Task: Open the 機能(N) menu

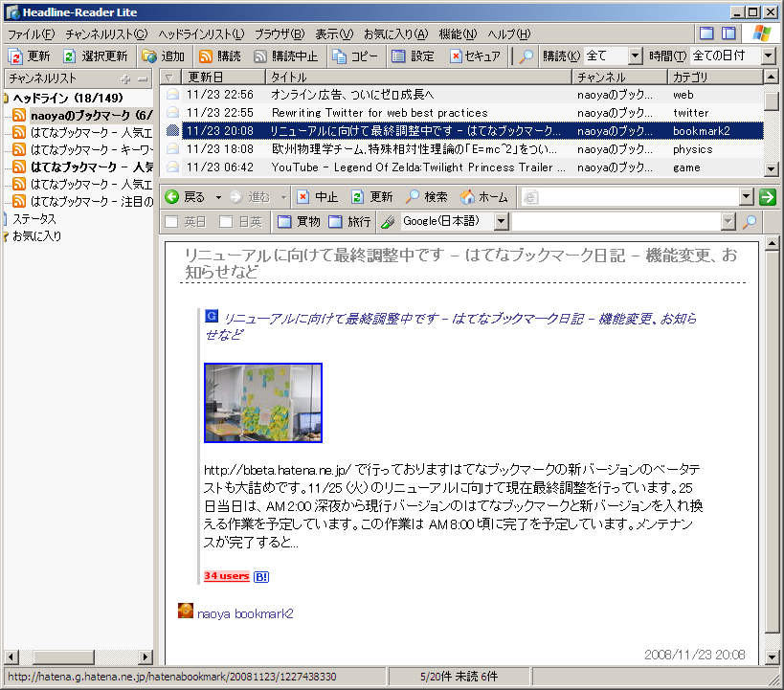Action: [458, 34]
